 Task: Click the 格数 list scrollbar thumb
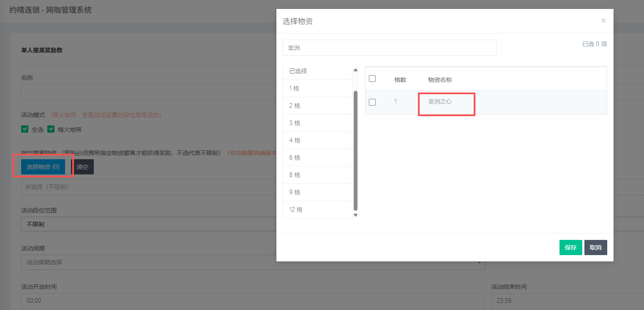(355, 150)
